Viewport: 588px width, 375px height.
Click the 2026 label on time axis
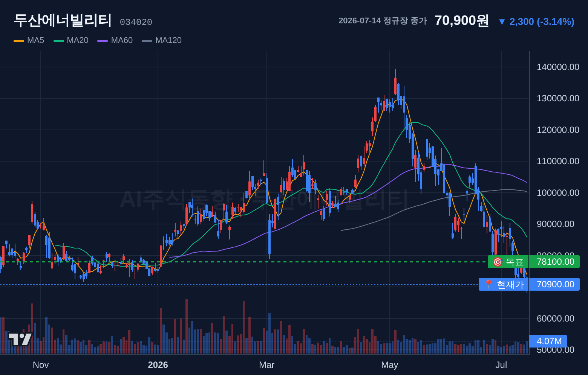point(158,365)
